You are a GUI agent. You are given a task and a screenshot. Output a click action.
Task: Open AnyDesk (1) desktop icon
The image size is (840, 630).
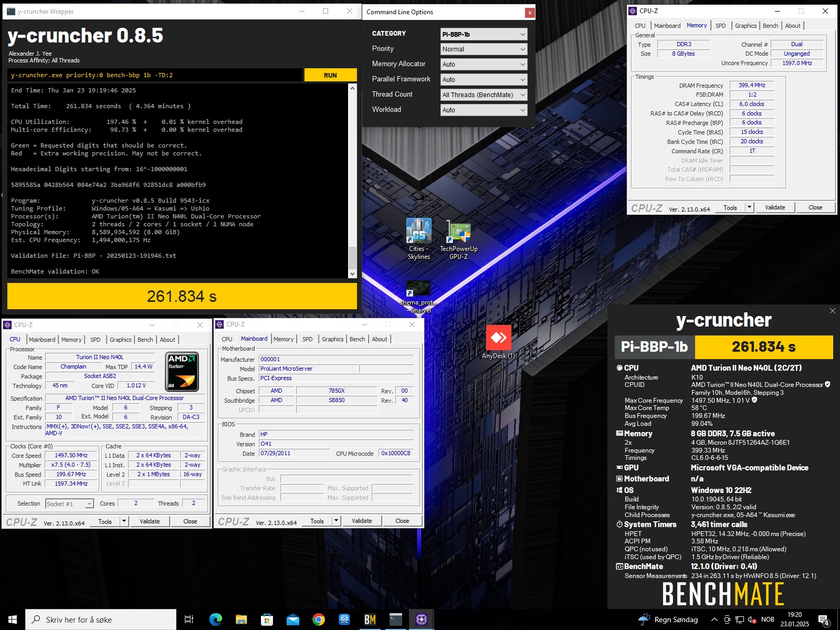(499, 342)
